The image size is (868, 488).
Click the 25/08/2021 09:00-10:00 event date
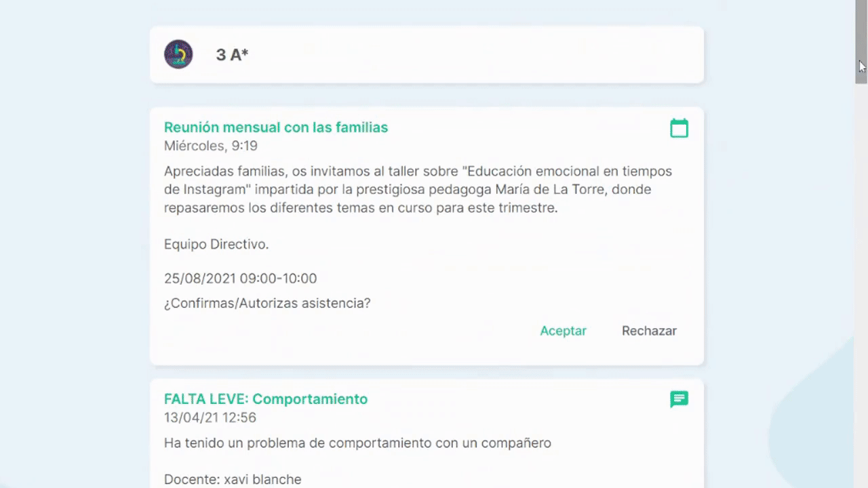[240, 279]
